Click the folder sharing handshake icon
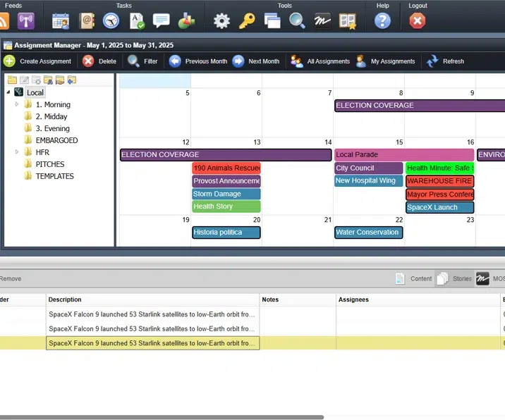The width and height of the screenshot is (505, 420). pos(60,80)
